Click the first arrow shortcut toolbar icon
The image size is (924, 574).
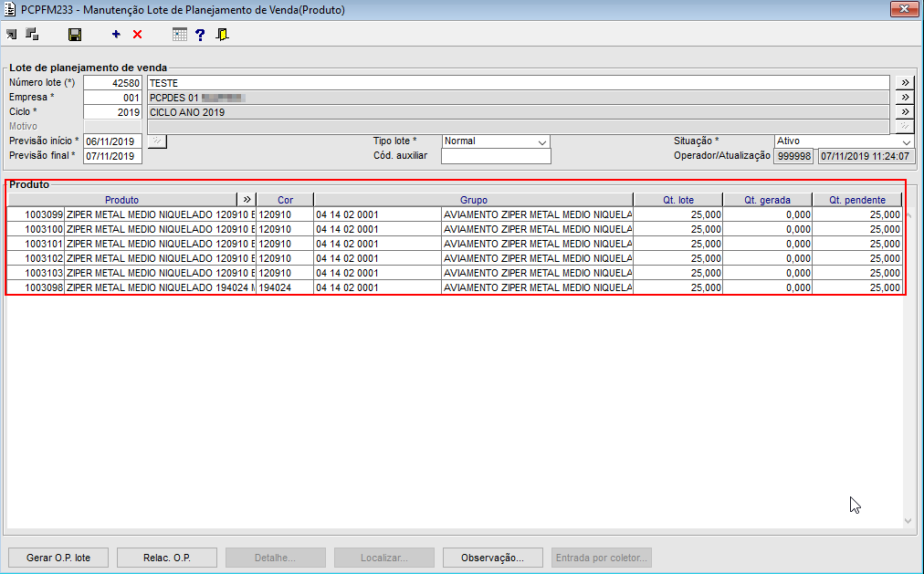(x=12, y=35)
